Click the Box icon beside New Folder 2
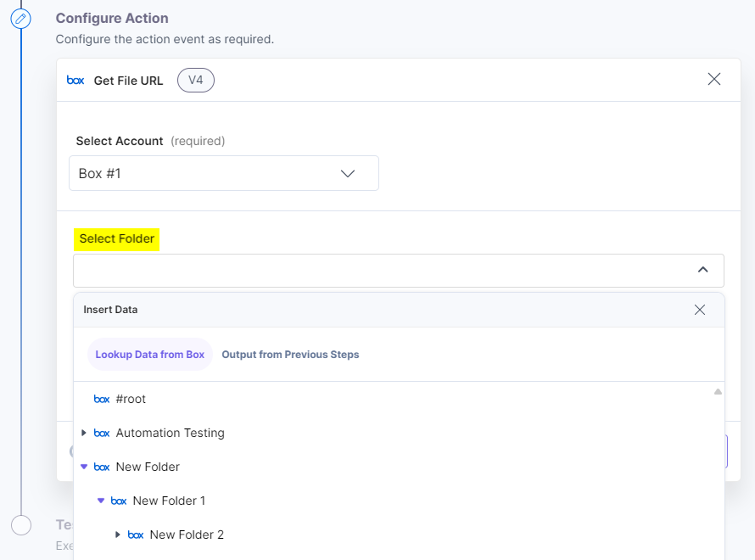The height and width of the screenshot is (560, 755). click(135, 535)
